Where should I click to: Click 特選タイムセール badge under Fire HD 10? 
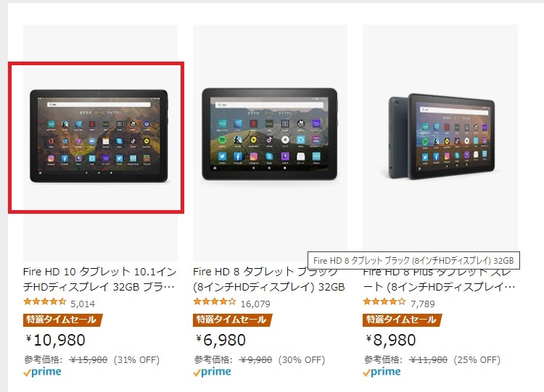point(63,320)
